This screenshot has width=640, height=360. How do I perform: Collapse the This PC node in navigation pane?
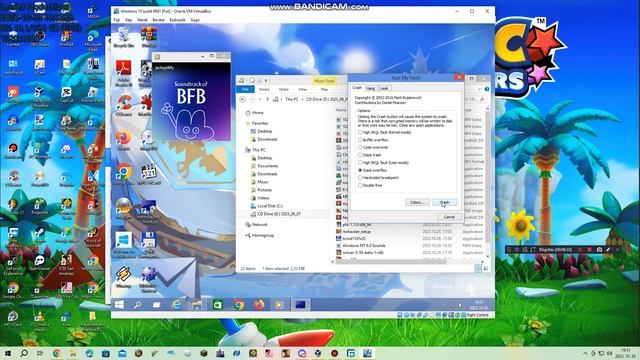tap(256, 150)
